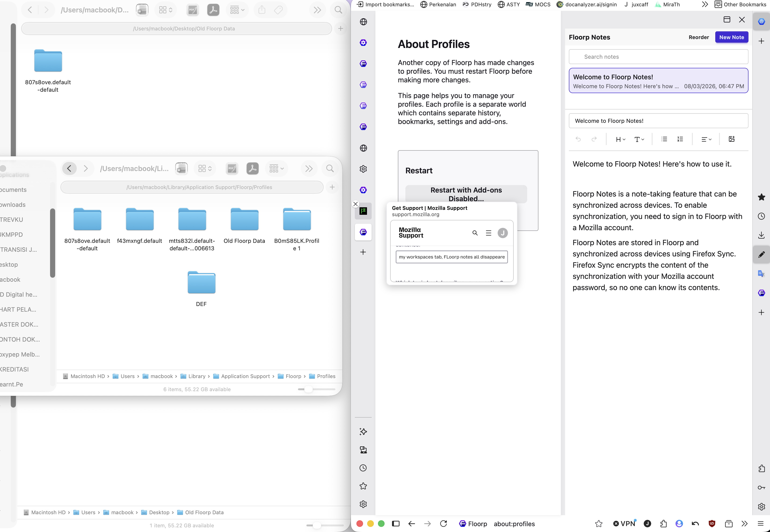Open the Perkenalan bookmark
Image resolution: width=770 pixels, height=532 pixels.
coord(438,4)
